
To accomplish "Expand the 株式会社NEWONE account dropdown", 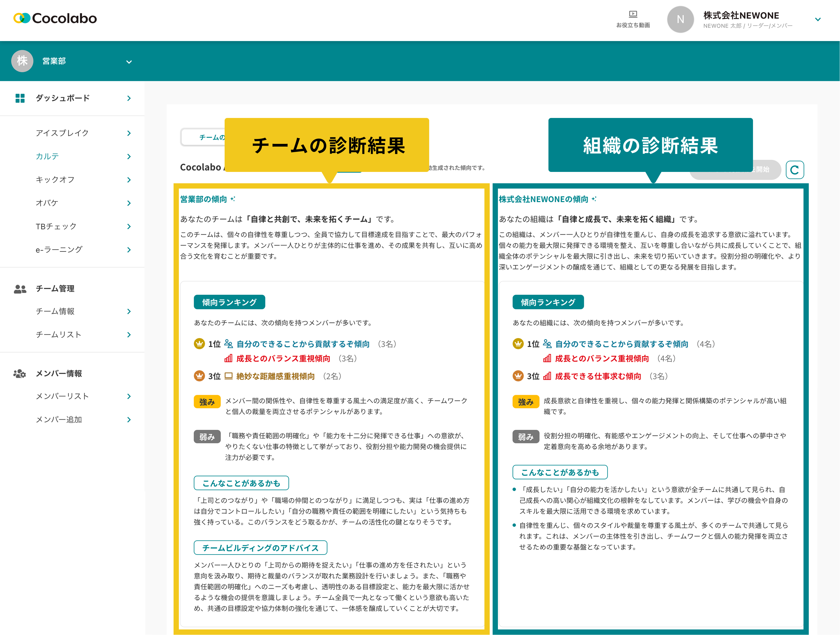I will coord(818,19).
